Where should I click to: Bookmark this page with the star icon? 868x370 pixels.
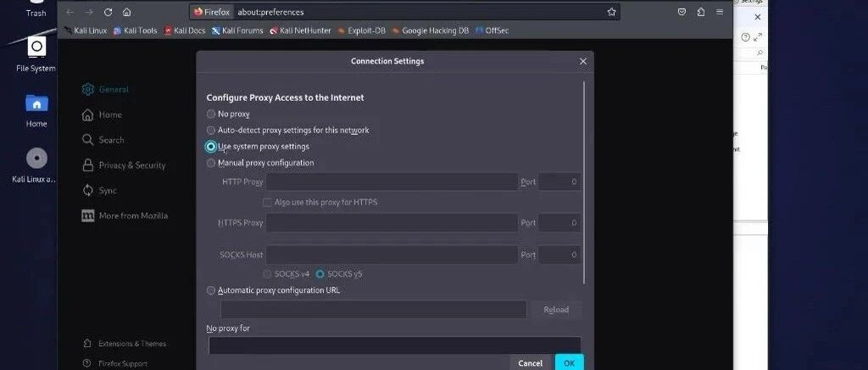point(611,12)
